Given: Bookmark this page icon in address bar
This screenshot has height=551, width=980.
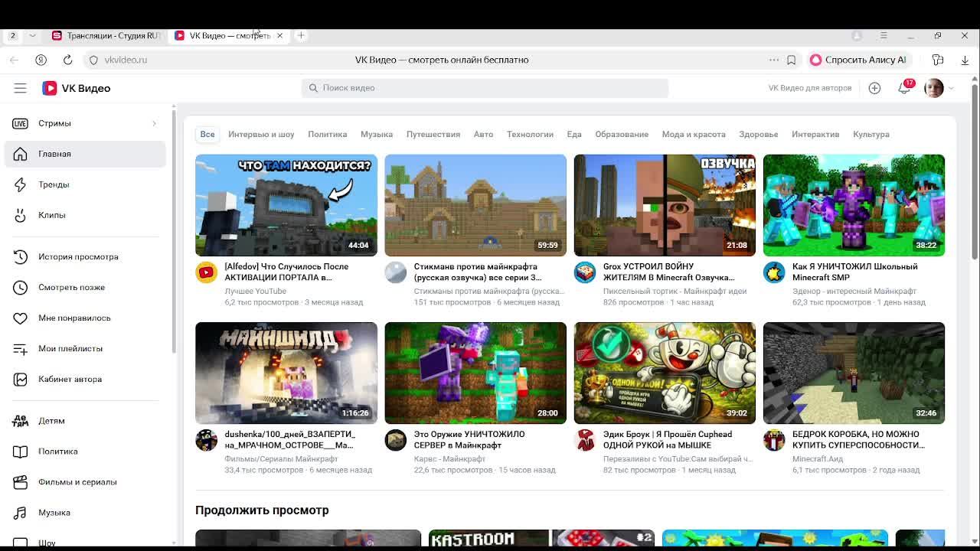Looking at the screenshot, I should (x=792, y=60).
